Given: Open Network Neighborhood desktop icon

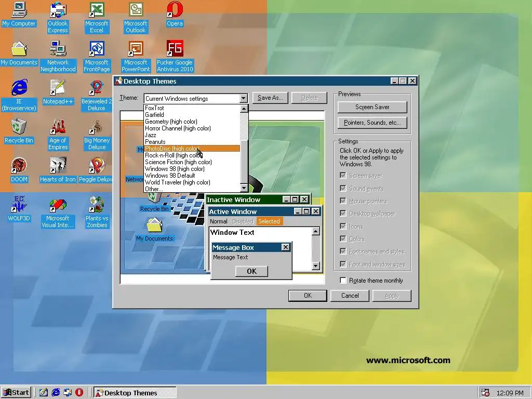Looking at the screenshot, I should click(58, 57).
